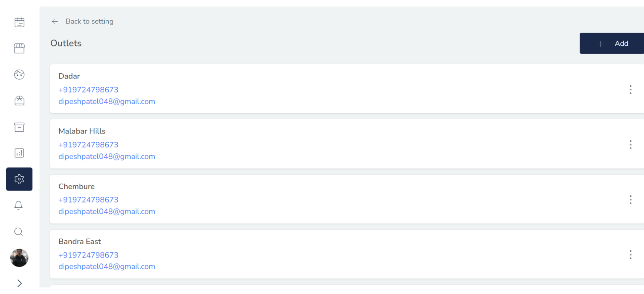Click the search magnifier icon

[18, 232]
